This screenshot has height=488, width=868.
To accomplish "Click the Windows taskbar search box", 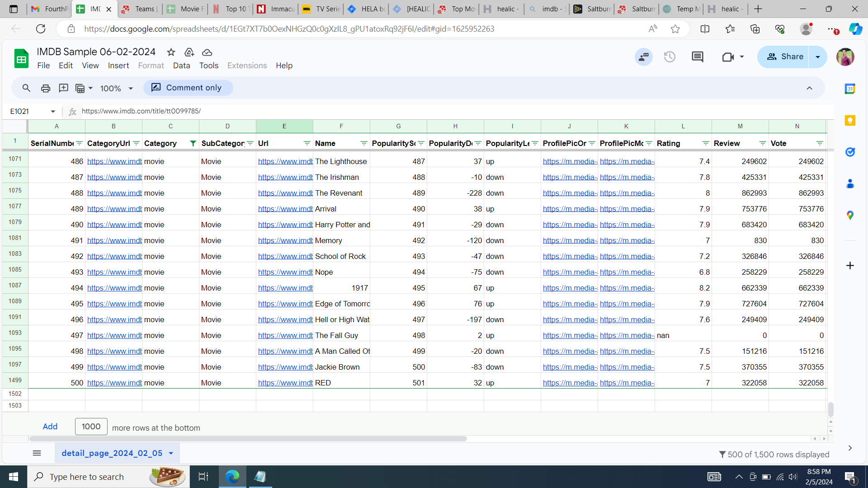I will (108, 477).
